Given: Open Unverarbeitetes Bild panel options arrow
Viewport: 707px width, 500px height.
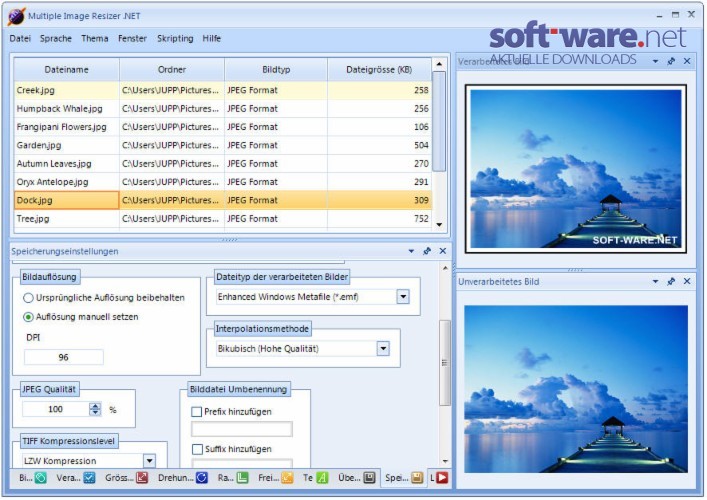Looking at the screenshot, I should (656, 281).
